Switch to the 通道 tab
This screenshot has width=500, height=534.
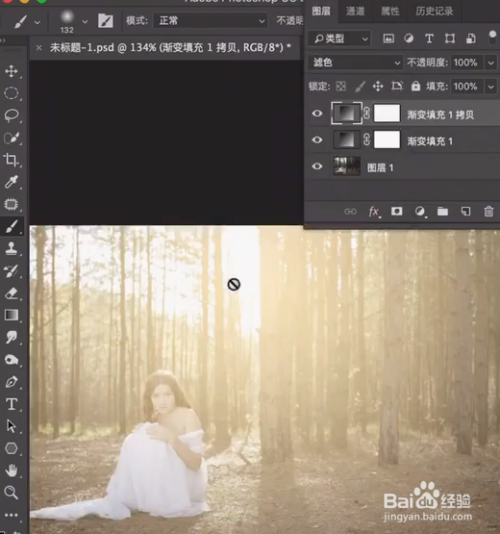[x=355, y=11]
